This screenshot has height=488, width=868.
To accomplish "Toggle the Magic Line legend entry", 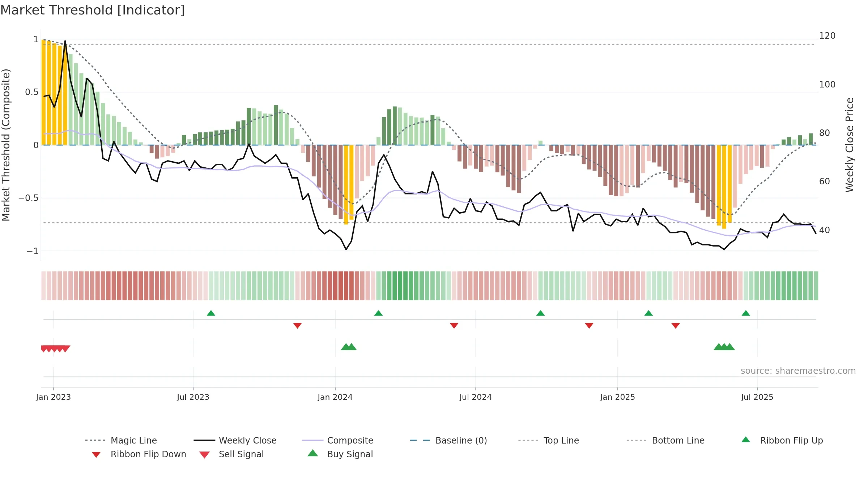I will click(x=121, y=440).
